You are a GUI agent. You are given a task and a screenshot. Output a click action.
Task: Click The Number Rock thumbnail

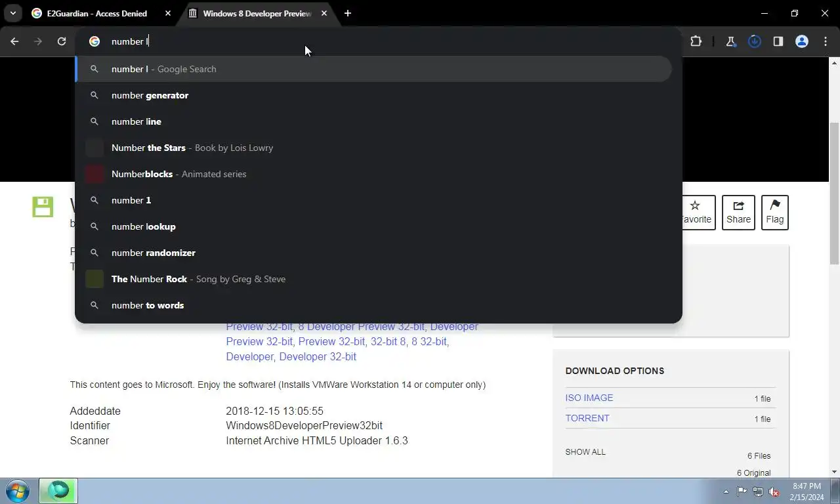tap(94, 279)
